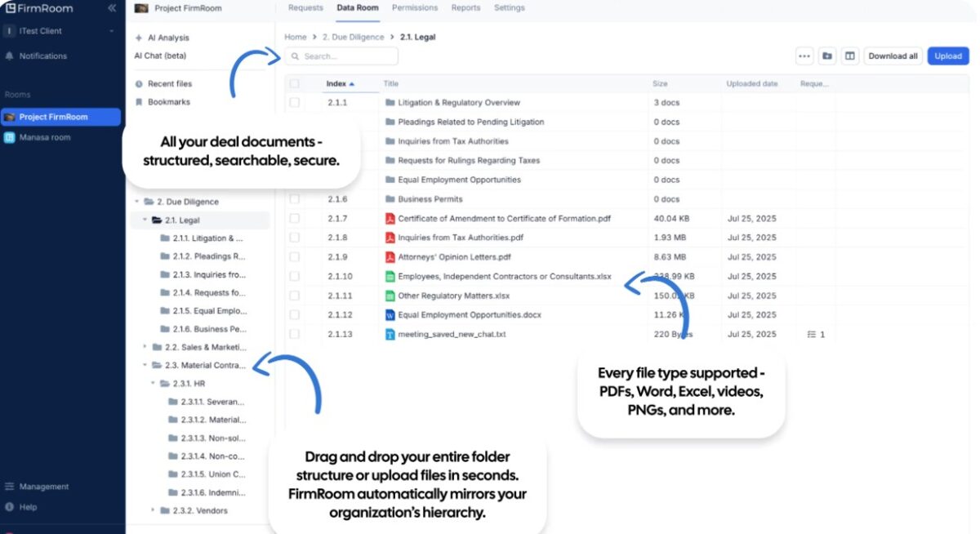Screen dimensions: 980x534
Task: Expand the 2.2. Sales & Marketing node
Action: tap(145, 347)
